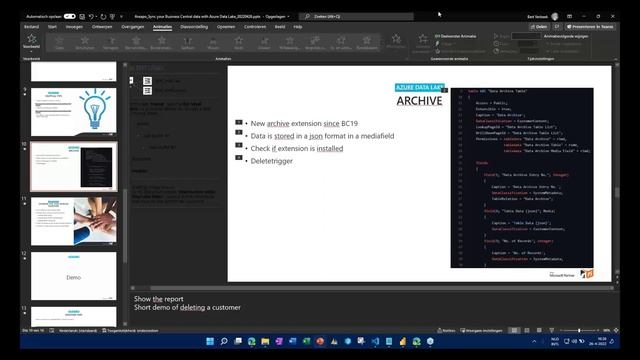Click Presenteren in Teams button

tap(590, 27)
